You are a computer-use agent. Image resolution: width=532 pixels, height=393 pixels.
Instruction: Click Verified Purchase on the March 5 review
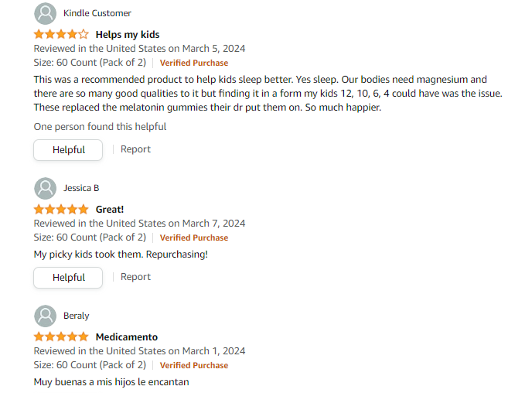(x=194, y=63)
